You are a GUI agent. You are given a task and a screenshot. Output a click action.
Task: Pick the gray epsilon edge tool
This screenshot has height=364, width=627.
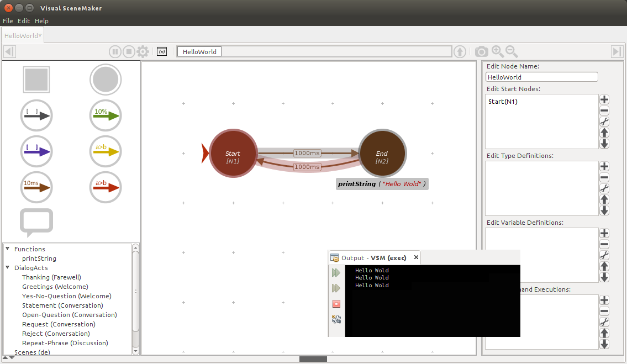tap(36, 115)
